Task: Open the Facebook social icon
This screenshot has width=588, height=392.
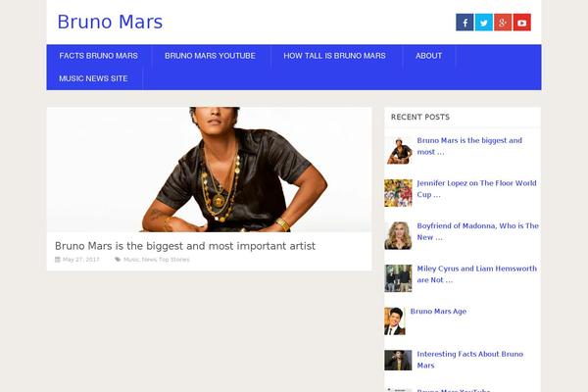Action: (x=465, y=23)
